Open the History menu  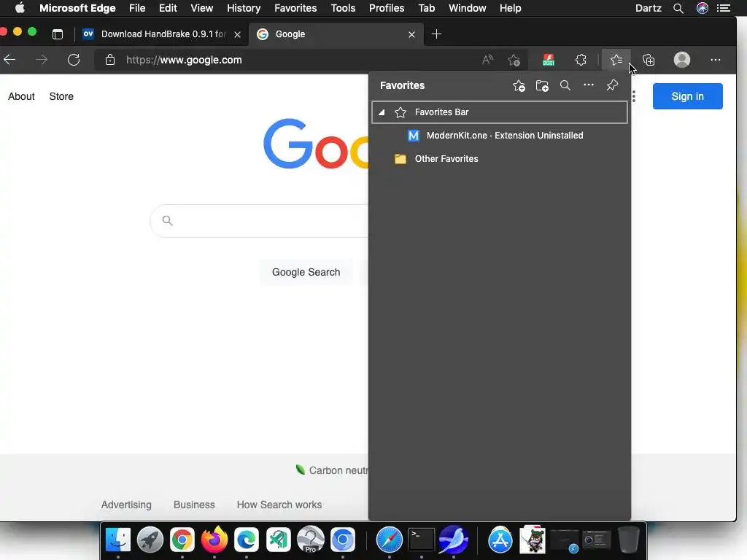244,8
